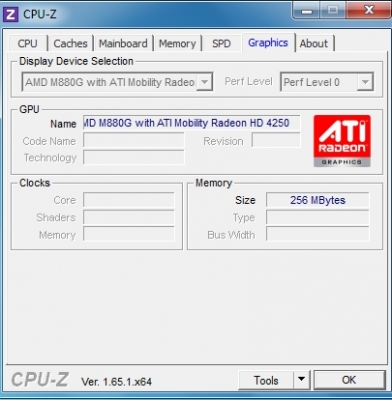Click the 'Clocks' group label
The height and width of the screenshot is (400, 392).
tap(35, 183)
